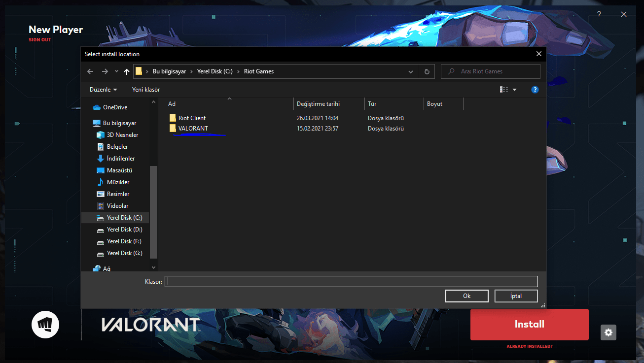Open the installer settings gear
The height and width of the screenshot is (363, 644).
tap(608, 332)
